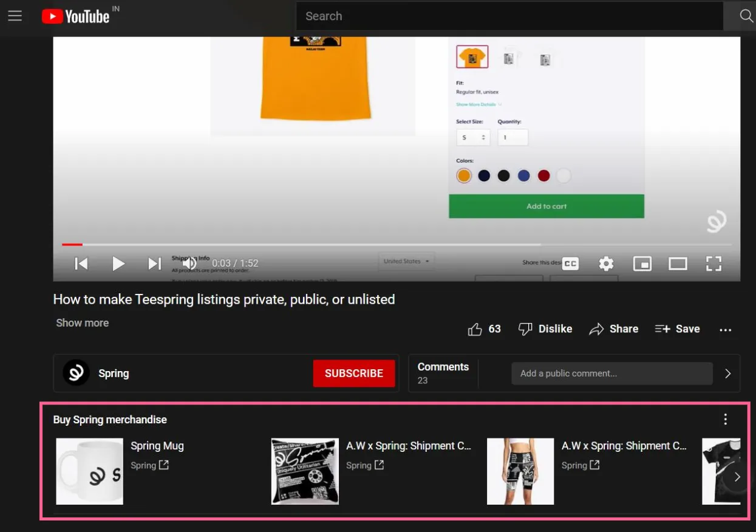Select white color swatch in video
The image size is (756, 532).
tap(564, 176)
